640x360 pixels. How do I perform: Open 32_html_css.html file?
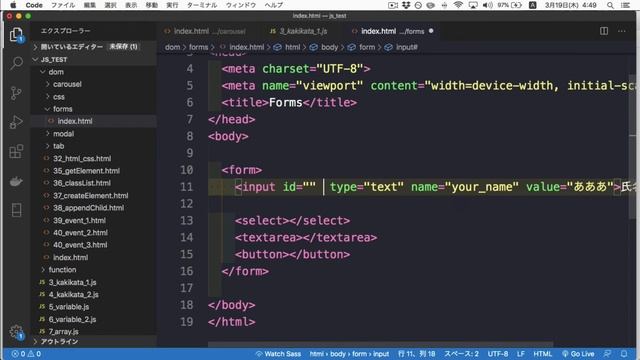pos(93,158)
